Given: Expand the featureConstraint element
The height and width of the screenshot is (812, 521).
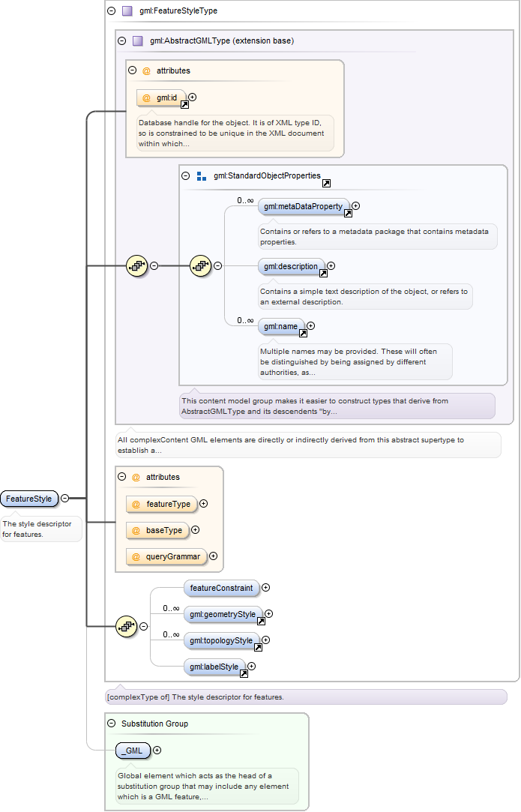Looking at the screenshot, I should pyautogui.click(x=265, y=587).
